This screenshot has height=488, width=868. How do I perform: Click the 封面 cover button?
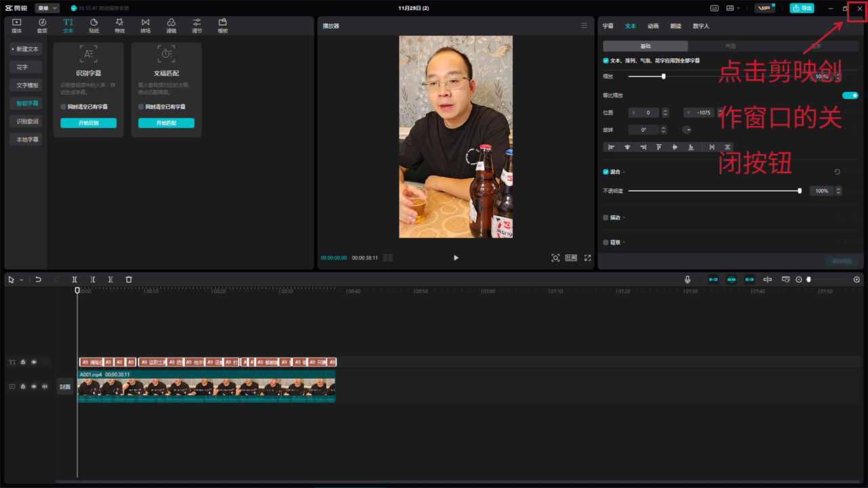click(x=65, y=386)
